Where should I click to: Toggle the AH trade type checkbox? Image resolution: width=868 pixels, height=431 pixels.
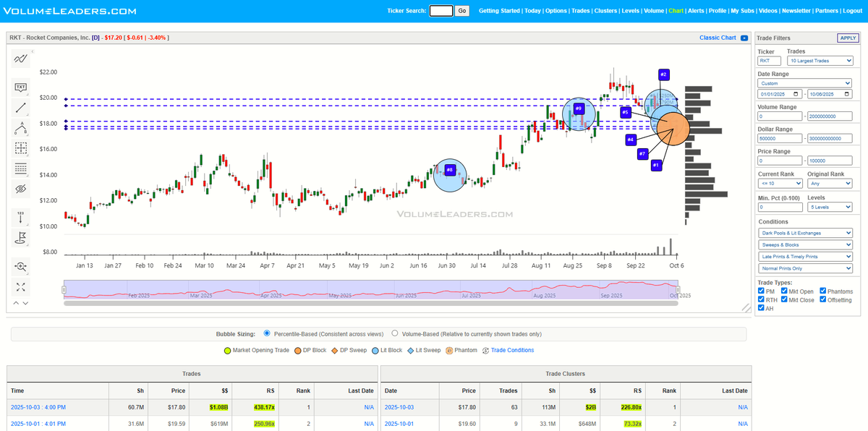pos(761,308)
